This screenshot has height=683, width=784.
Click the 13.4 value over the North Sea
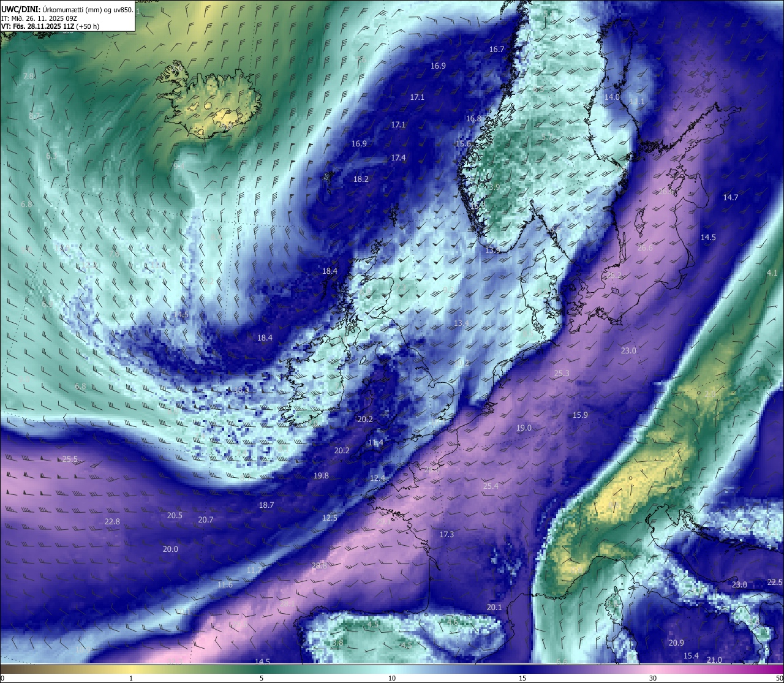coord(461,323)
